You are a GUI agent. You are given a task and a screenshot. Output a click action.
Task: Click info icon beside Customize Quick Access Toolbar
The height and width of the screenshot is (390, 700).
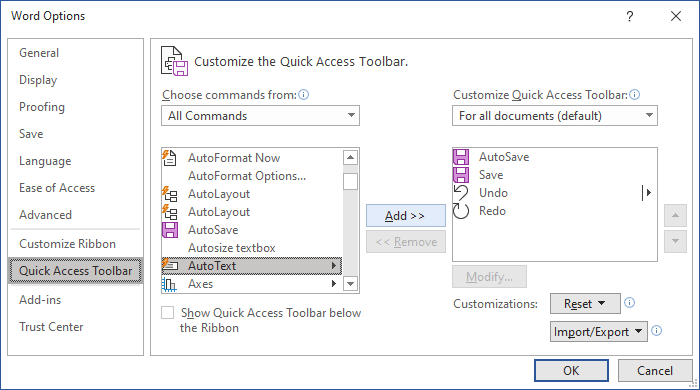point(634,95)
